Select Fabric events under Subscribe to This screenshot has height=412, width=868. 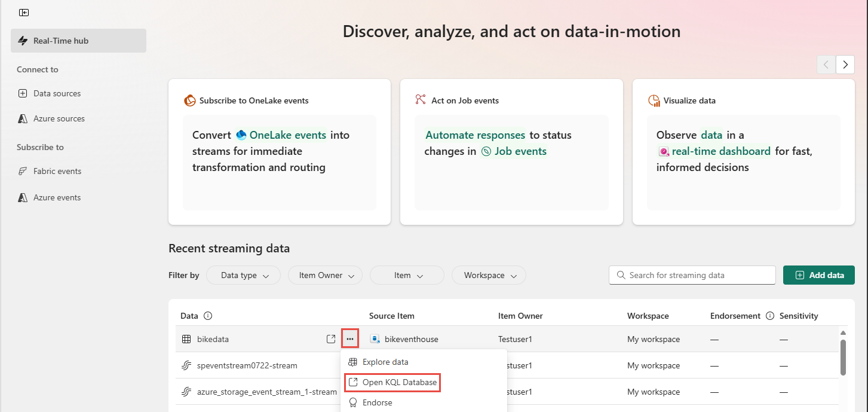pyautogui.click(x=57, y=171)
